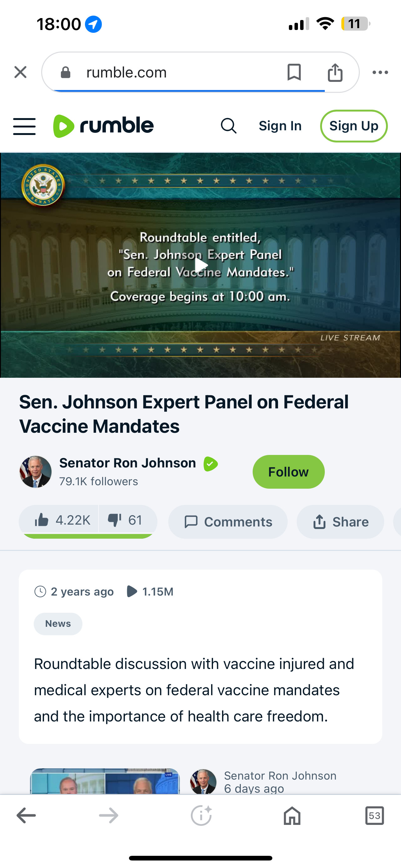Tap the Share button below the video
The width and height of the screenshot is (401, 868).
pos(340,521)
